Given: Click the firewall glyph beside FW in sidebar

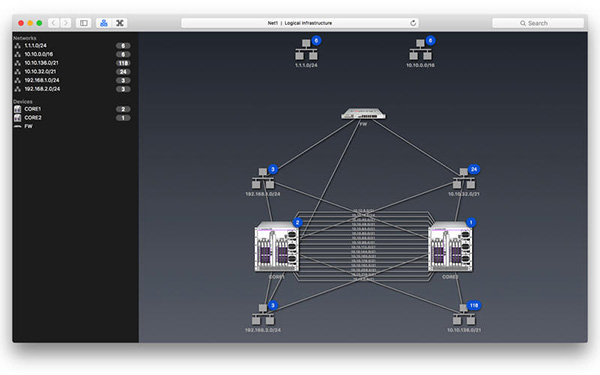Looking at the screenshot, I should click(18, 126).
